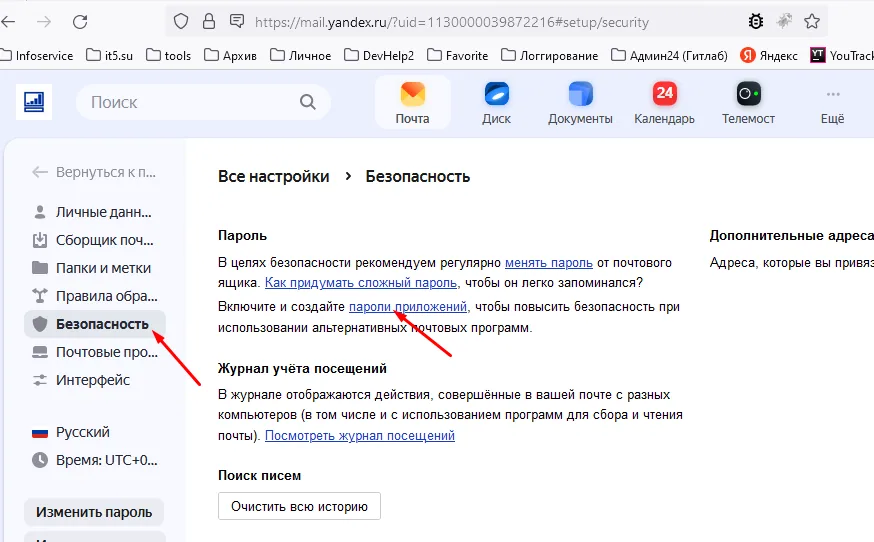
Task: Click the padlock site security icon
Action: [x=208, y=22]
